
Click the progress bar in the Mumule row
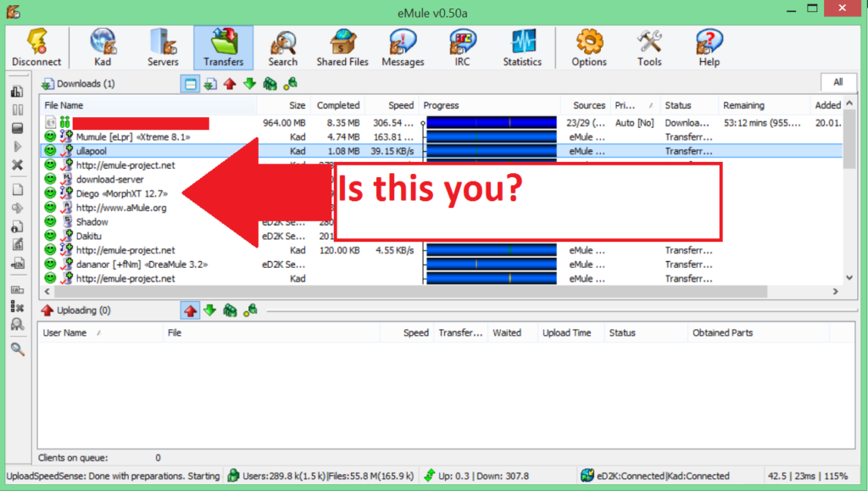(492, 137)
